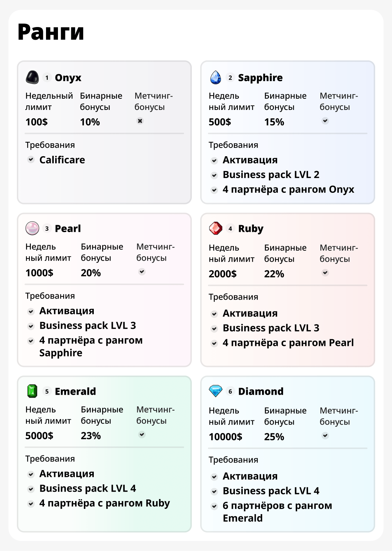Click the red Ruby gem icon

(216, 228)
